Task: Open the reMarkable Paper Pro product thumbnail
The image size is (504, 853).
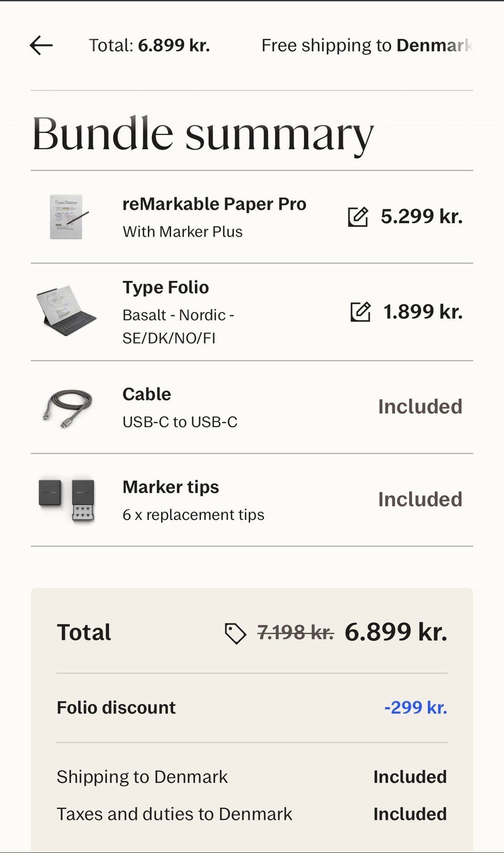Action: 68,217
